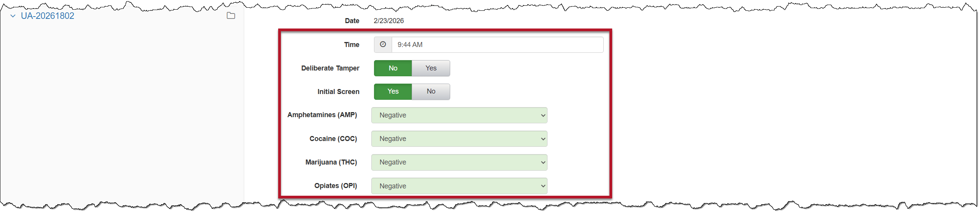Expand the Marijuana (THC) result dropdown
Screen dimensions: 980x215
459,162
